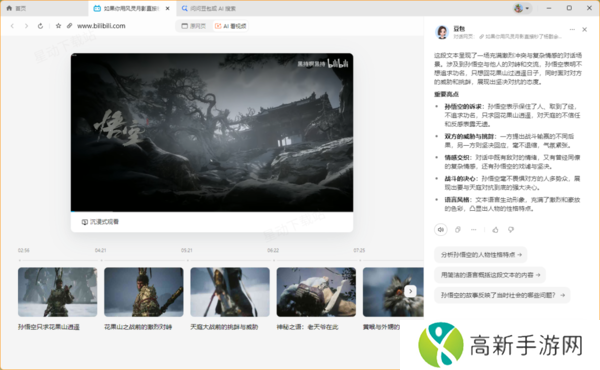Open more actions below the answer
Viewport: 600px width, 370px height.
[x=474, y=230]
